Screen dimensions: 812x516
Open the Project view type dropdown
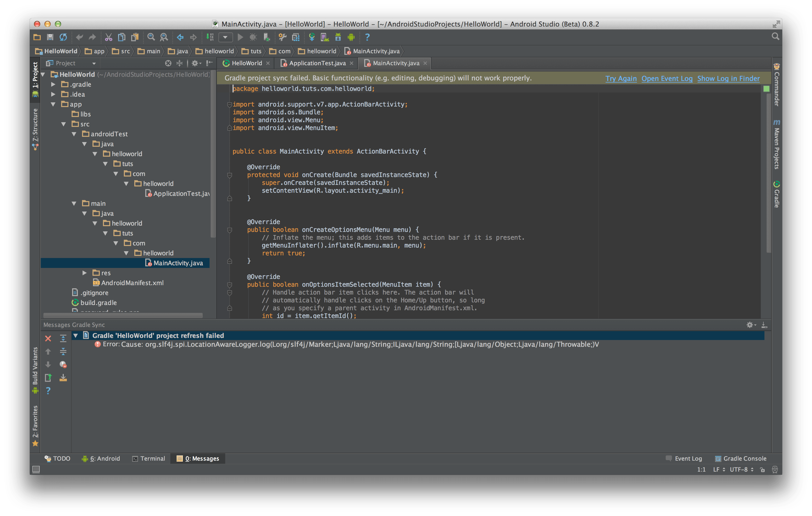pyautogui.click(x=71, y=63)
